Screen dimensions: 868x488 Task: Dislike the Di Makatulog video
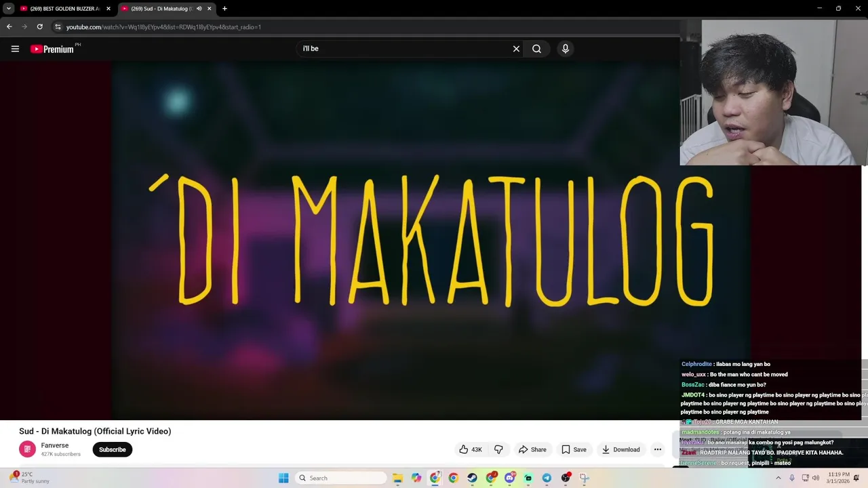coord(498,449)
